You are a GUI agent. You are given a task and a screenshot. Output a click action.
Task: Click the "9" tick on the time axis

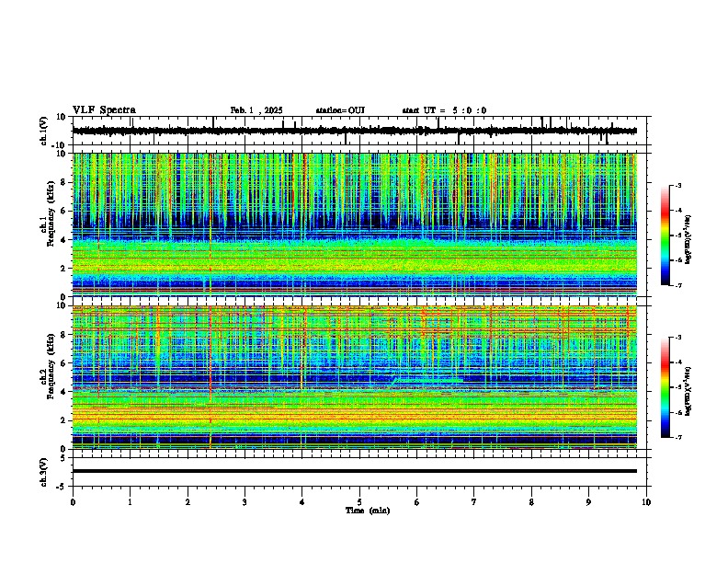coord(588,502)
